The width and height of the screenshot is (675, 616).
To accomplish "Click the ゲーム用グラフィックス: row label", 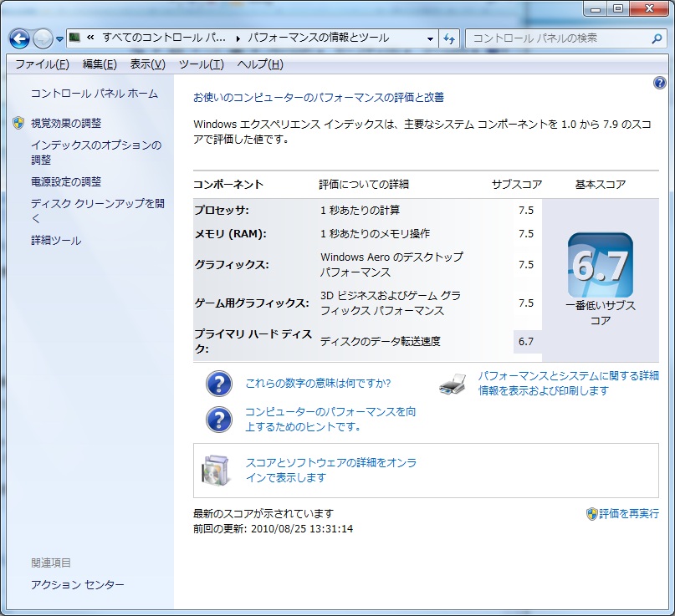I will click(252, 303).
